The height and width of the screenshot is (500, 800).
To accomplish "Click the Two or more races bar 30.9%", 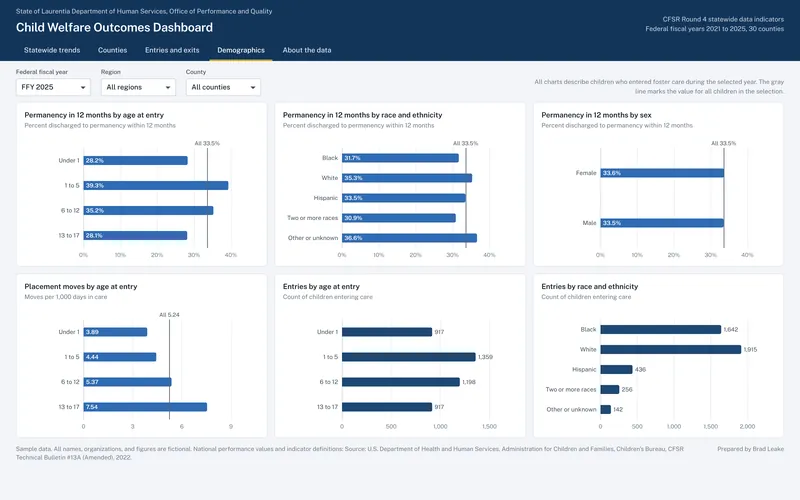I will 398,218.
